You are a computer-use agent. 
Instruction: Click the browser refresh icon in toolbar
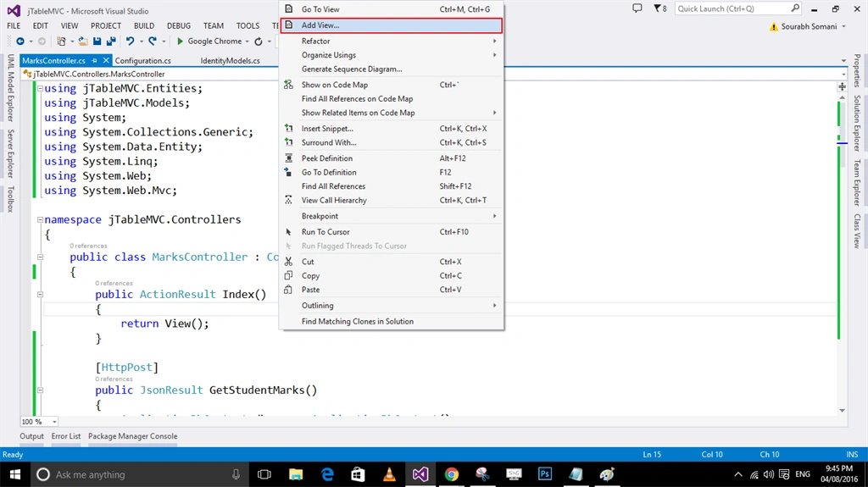[x=259, y=42]
